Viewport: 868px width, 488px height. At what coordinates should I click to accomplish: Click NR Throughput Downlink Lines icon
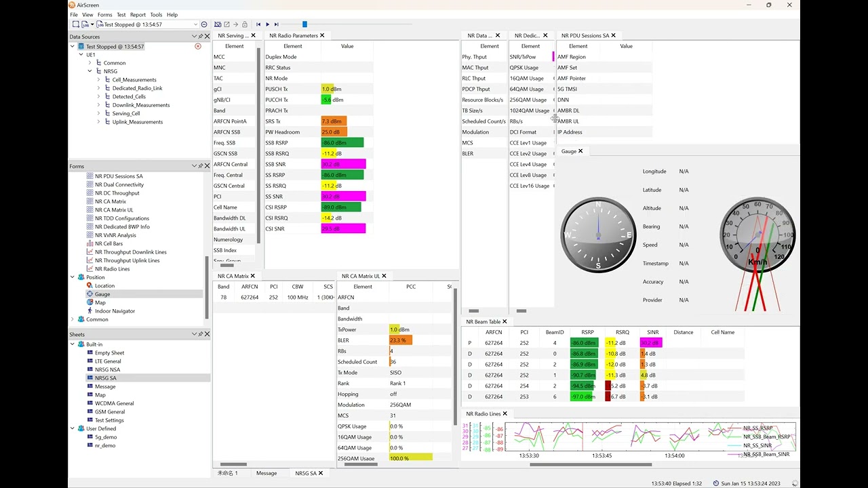(90, 252)
